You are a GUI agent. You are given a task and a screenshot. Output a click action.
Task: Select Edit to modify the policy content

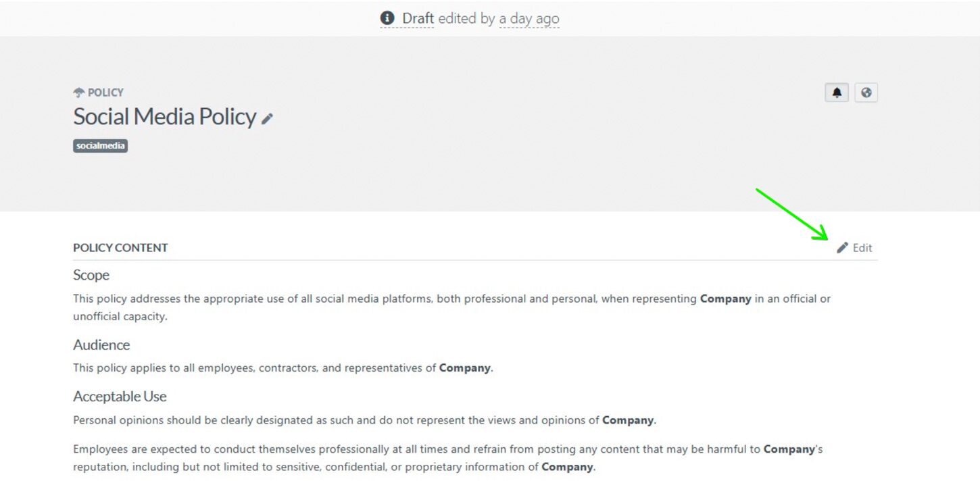point(860,247)
